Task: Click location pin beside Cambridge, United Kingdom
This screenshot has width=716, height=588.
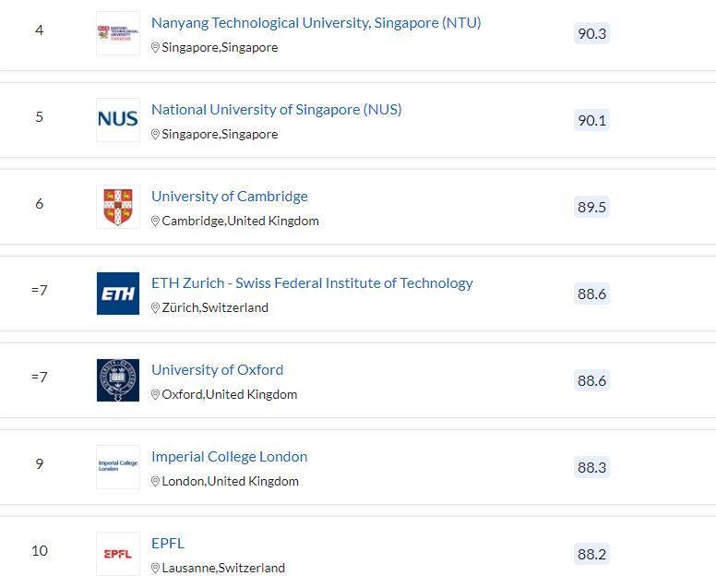Action: [x=155, y=222]
